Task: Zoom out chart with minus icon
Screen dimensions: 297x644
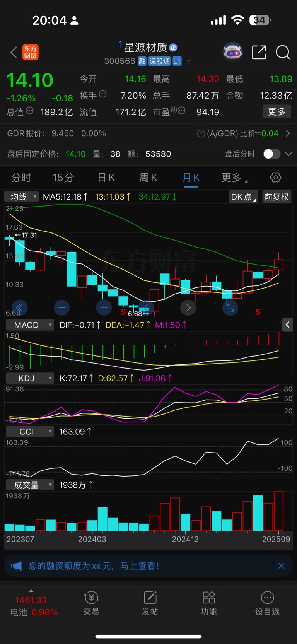Action: tap(61, 308)
